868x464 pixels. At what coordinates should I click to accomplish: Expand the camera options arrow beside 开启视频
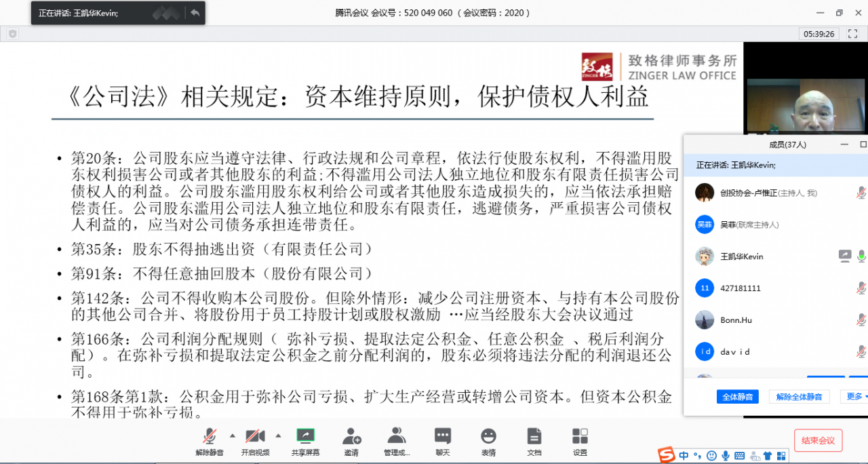[x=278, y=435]
